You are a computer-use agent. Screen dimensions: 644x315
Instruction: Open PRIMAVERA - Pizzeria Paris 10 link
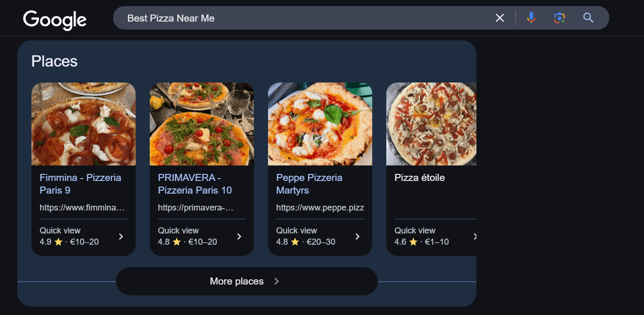tap(195, 184)
